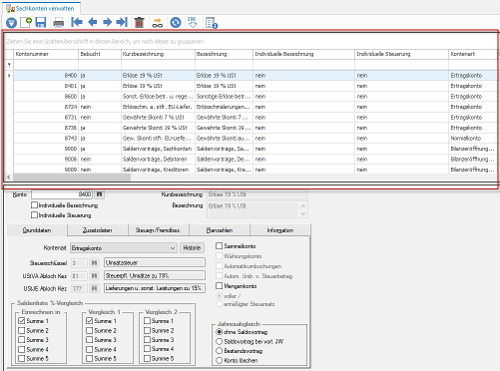500x371 pixels.
Task: Select Sachkonten verwalten window tab
Action: coord(41,8)
